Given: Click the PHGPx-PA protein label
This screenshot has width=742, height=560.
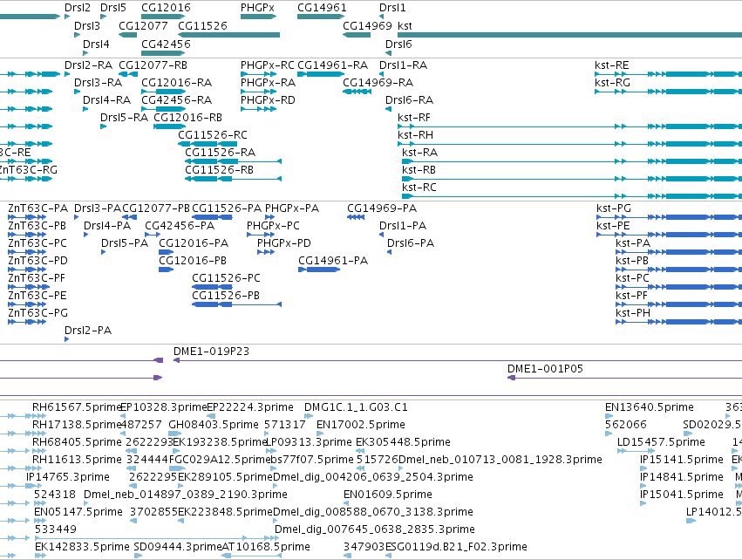Looking at the screenshot, I should (292, 208).
